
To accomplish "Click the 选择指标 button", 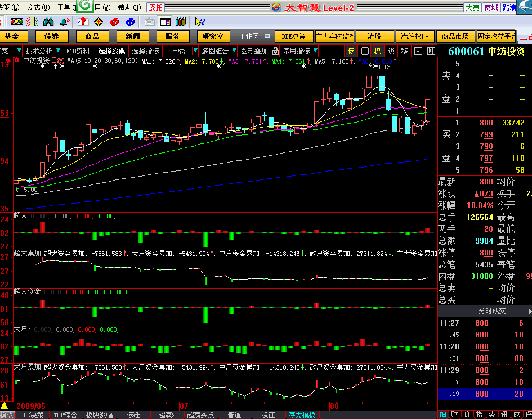I will click(x=145, y=51).
